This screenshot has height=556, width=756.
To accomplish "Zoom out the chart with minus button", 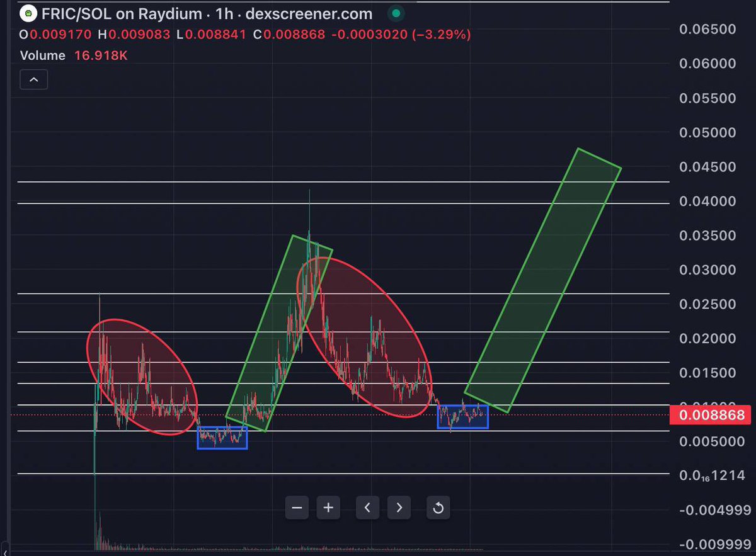I will [297, 507].
